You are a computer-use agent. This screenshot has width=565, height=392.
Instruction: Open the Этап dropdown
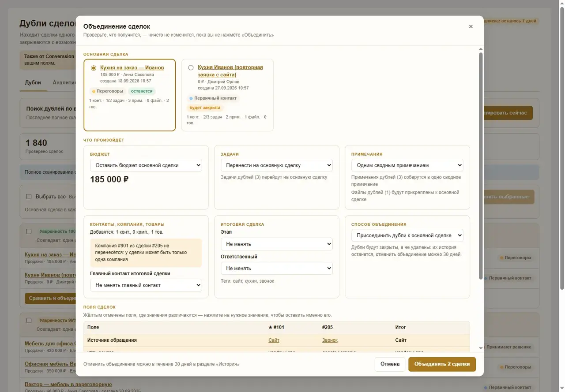[277, 244]
